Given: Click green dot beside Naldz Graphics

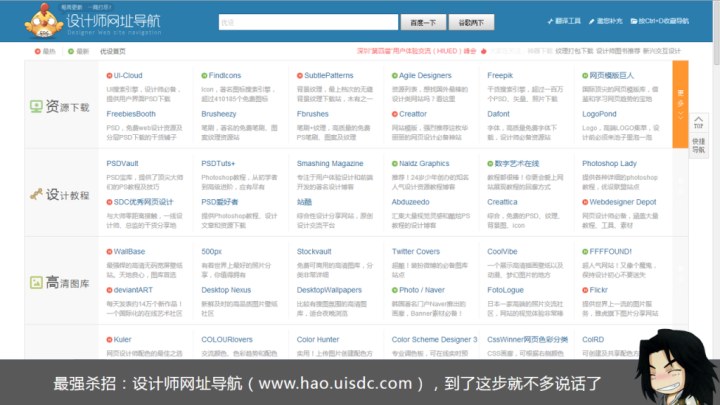Looking at the screenshot, I should [x=394, y=163].
